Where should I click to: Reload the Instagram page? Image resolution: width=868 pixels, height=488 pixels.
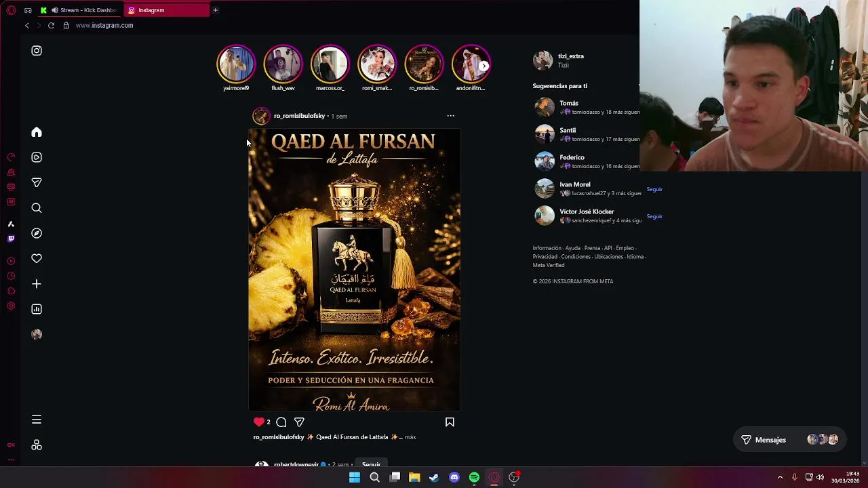tap(51, 25)
